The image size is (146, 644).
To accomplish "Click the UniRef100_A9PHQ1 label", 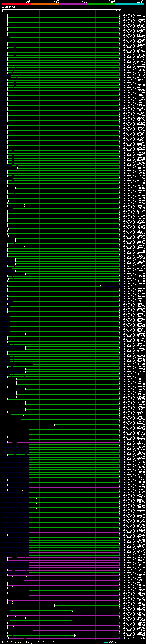I will coord(133,88).
